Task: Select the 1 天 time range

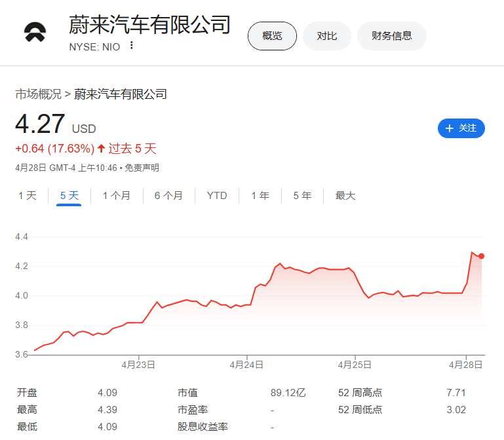Action: (x=28, y=195)
